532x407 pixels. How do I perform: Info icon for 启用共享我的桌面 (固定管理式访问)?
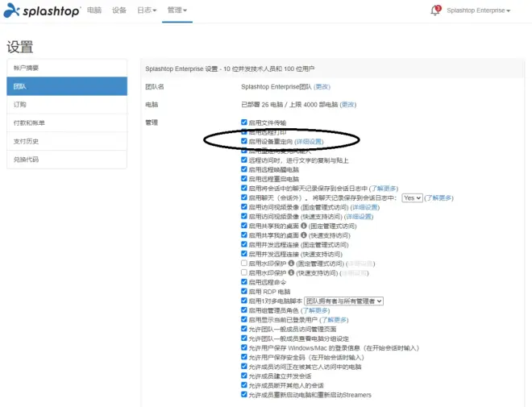point(304,226)
